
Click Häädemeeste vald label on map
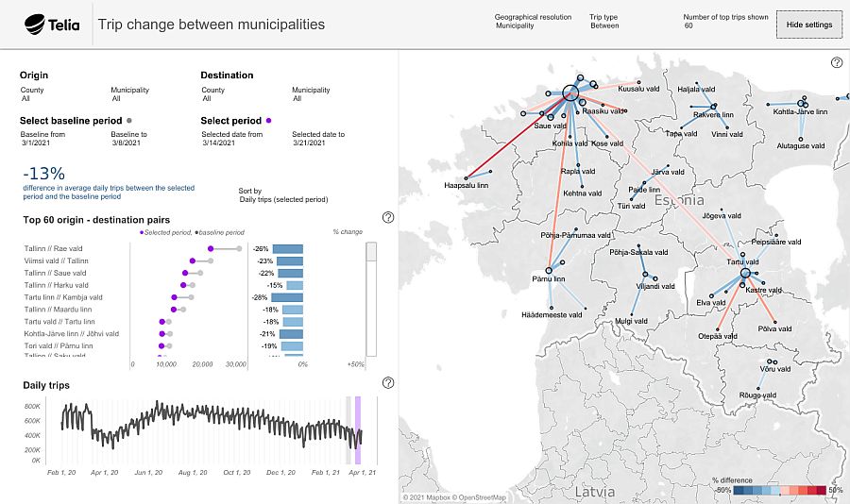tap(552, 315)
